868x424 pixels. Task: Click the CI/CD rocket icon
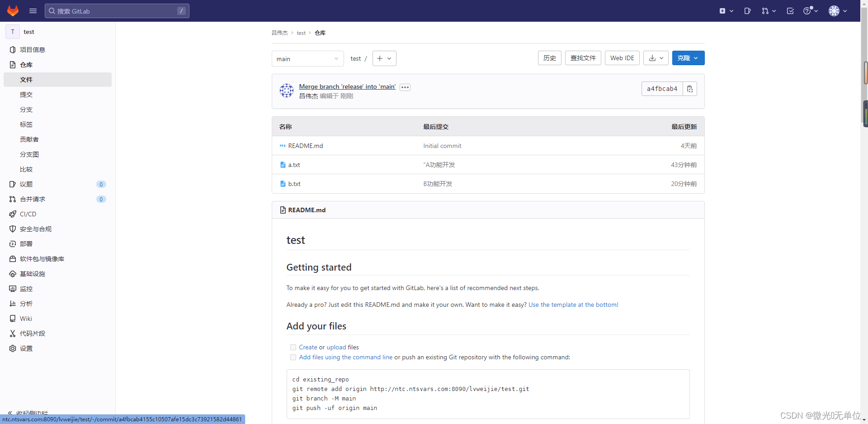tap(13, 214)
